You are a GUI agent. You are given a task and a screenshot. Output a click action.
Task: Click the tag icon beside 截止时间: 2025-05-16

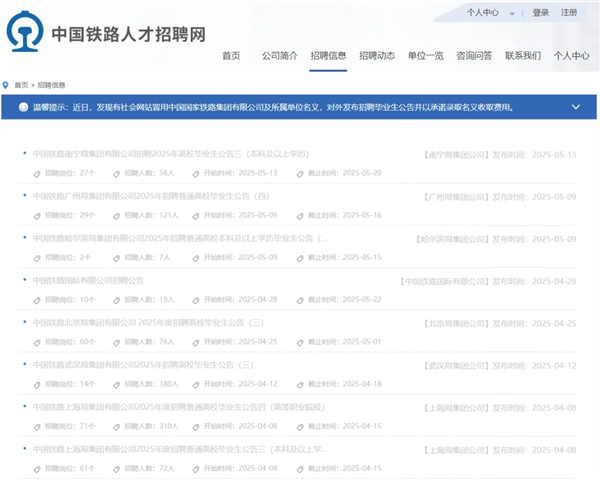[300, 216]
